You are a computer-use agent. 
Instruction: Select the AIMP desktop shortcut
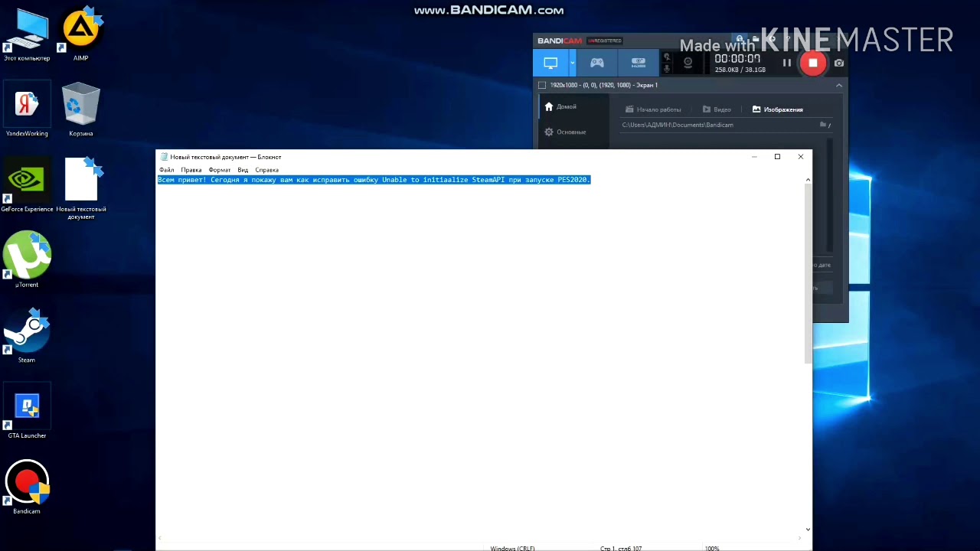click(x=80, y=35)
